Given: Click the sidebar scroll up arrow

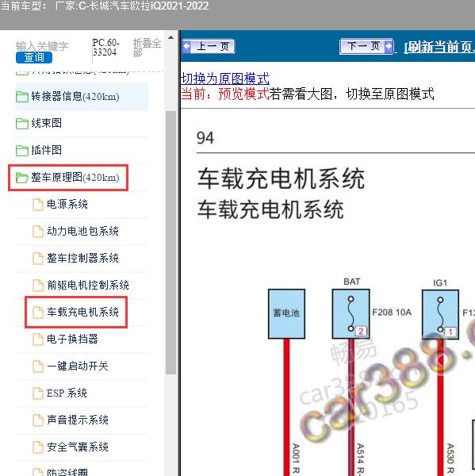Looking at the screenshot, I should [x=170, y=37].
